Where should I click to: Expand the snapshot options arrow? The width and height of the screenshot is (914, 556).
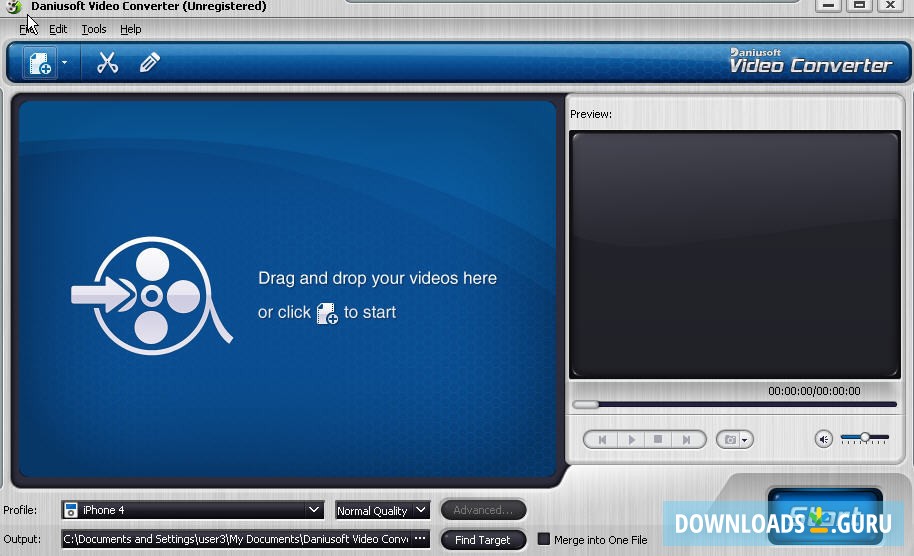(745, 440)
